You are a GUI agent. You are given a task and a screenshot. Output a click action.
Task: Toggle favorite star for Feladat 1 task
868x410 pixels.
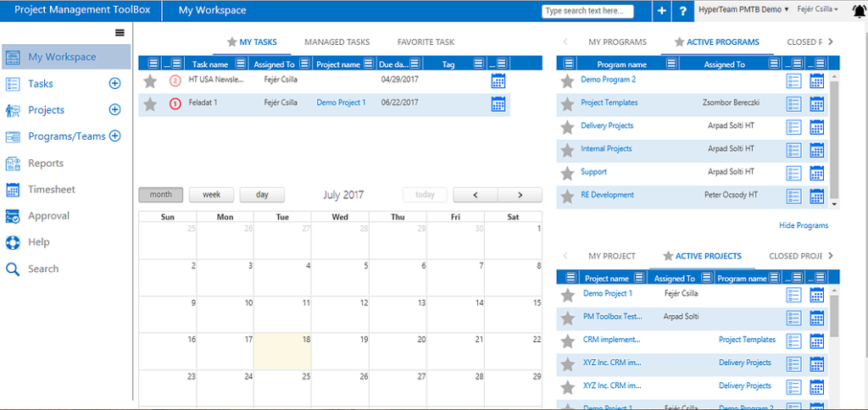150,104
